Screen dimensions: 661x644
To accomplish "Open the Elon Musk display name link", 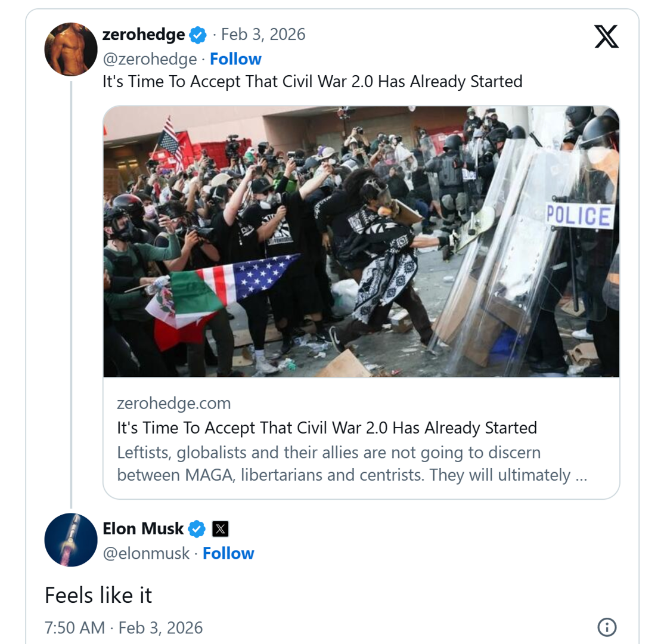I will tap(144, 528).
